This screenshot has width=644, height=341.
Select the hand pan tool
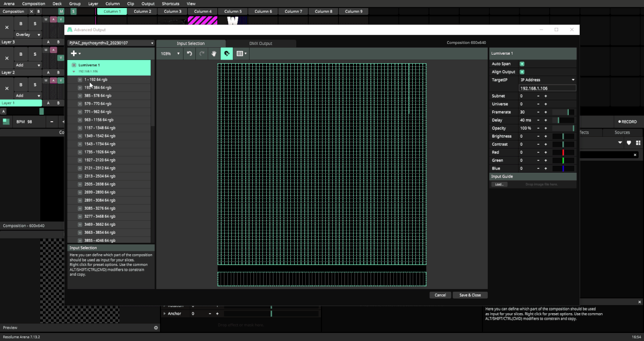214,54
